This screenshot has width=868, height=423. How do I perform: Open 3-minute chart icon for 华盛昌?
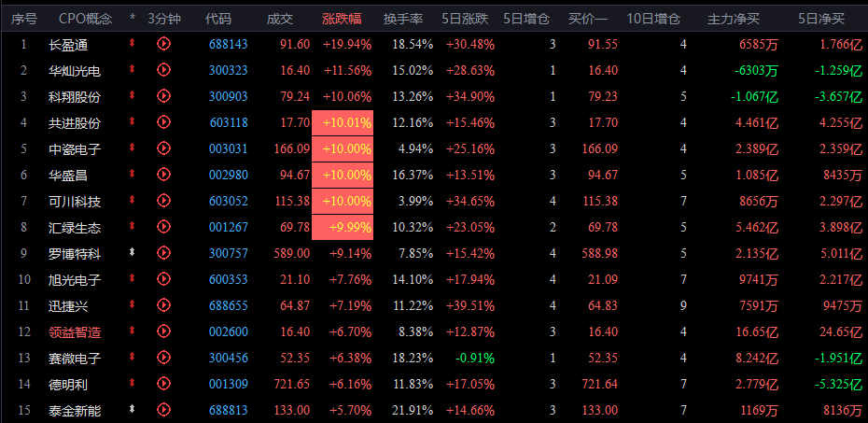pyautogui.click(x=163, y=174)
